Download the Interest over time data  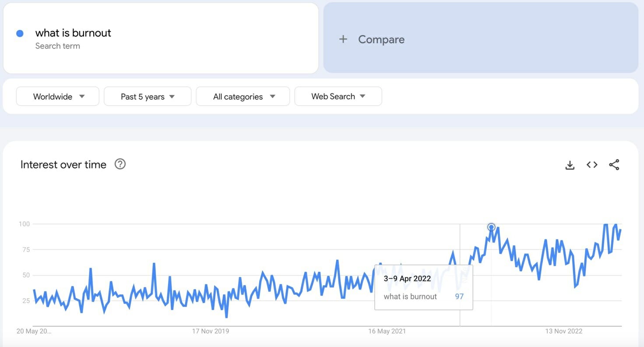tap(570, 165)
